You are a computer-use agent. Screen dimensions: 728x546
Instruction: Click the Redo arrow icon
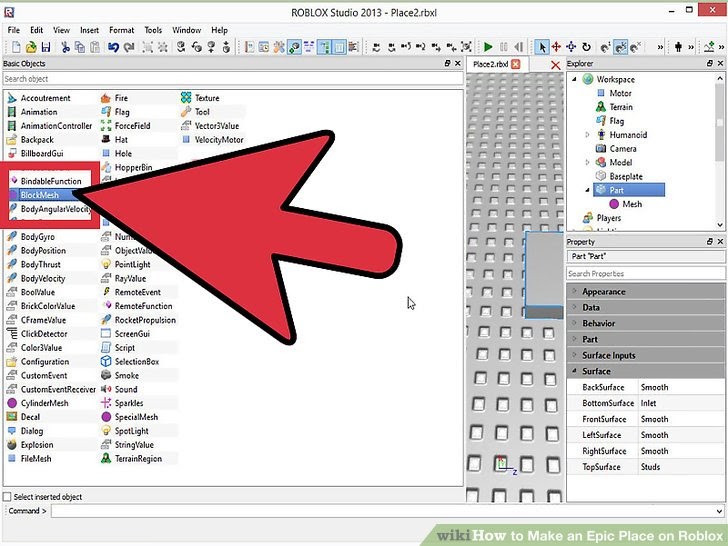129,47
